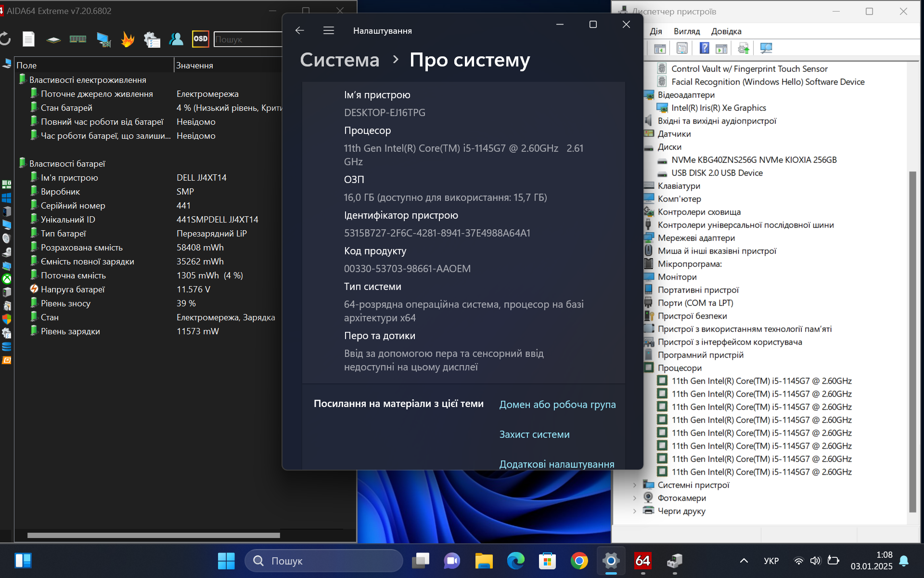
Task: Click Update driver icon in Device Manager toolbar
Action: pos(744,48)
